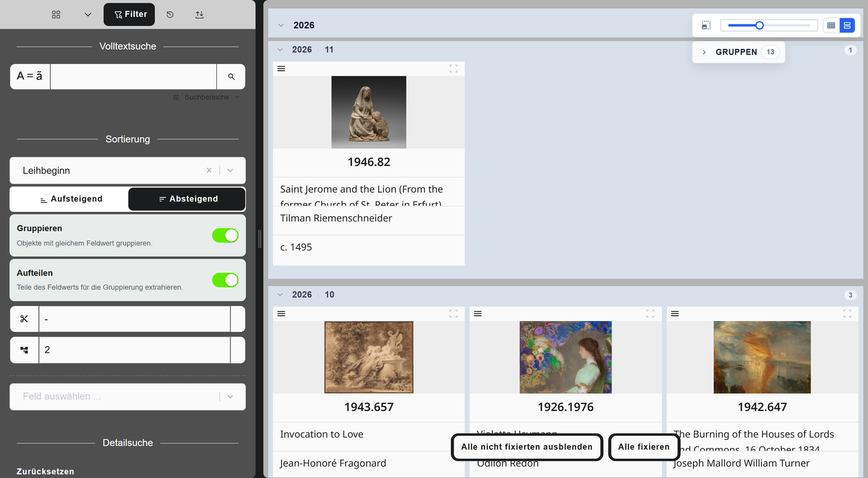
Task: Click the artist name Joseph Mallord William Turner
Action: [742, 463]
